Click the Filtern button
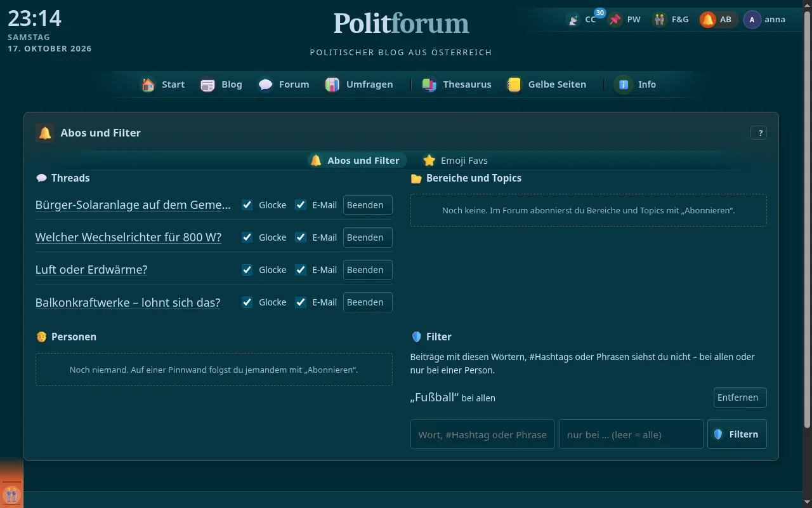Screen dimensions: 812x508 coord(737,434)
